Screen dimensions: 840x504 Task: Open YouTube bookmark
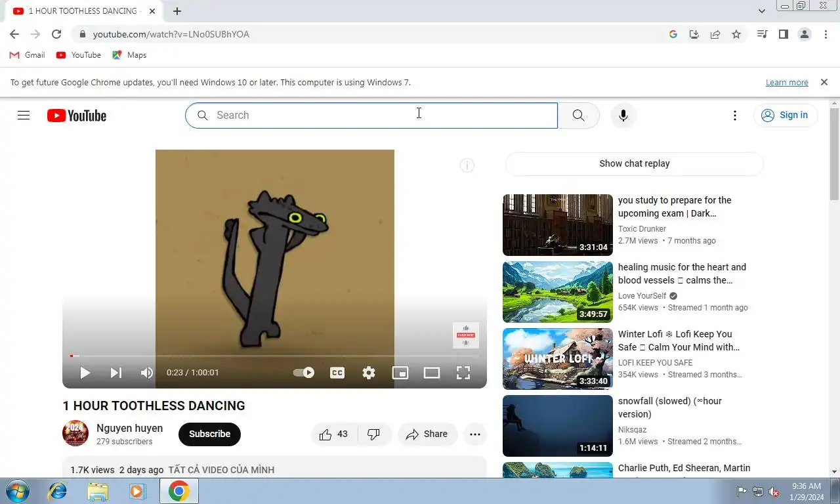click(x=79, y=55)
